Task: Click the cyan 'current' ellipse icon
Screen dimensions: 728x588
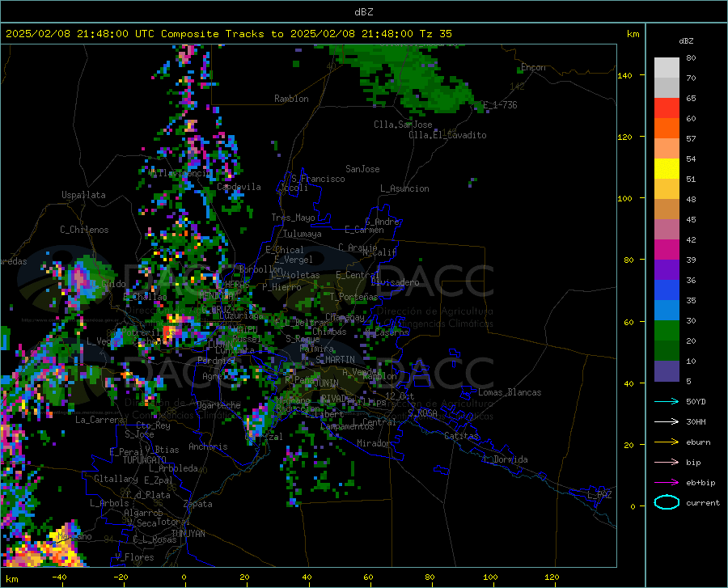Action: click(667, 502)
